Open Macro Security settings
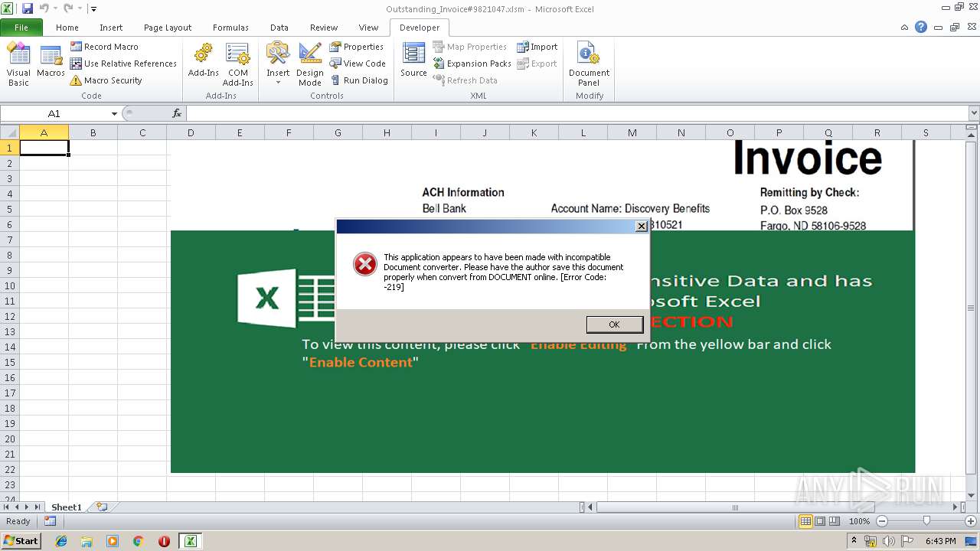Screen dimensions: 980x551 (x=106, y=80)
